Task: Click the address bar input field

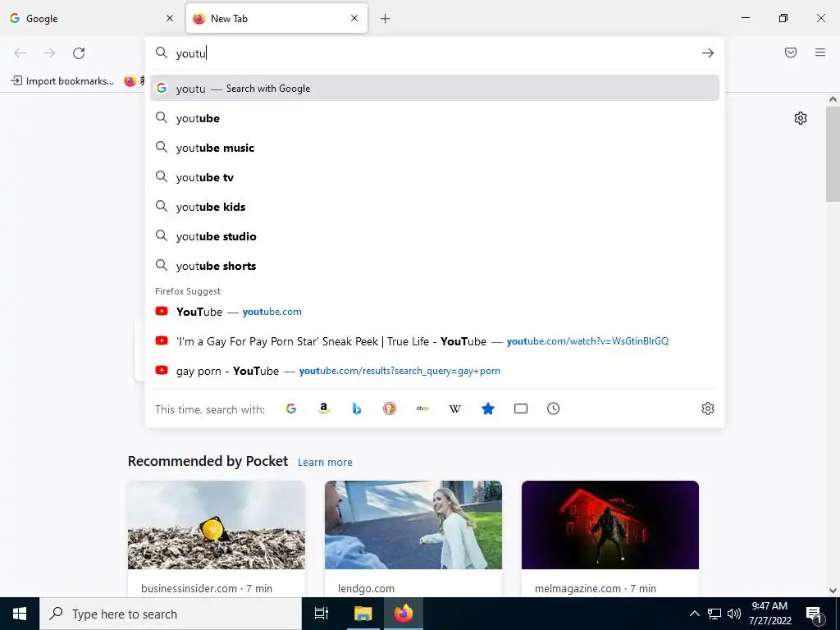Action: point(434,53)
